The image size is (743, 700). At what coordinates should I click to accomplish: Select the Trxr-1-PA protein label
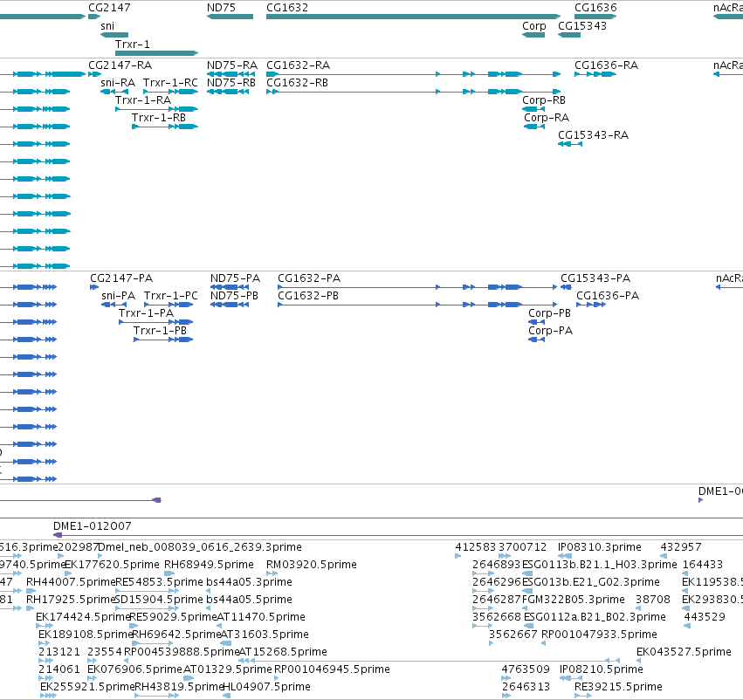pos(146,313)
